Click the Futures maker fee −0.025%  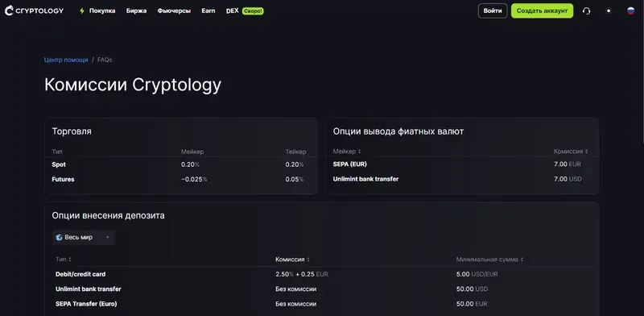tap(194, 180)
